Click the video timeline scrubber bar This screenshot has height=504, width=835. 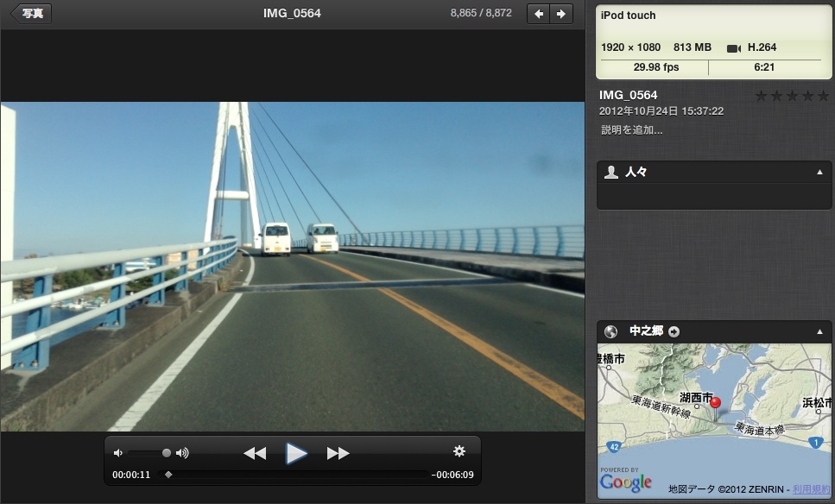[298, 475]
